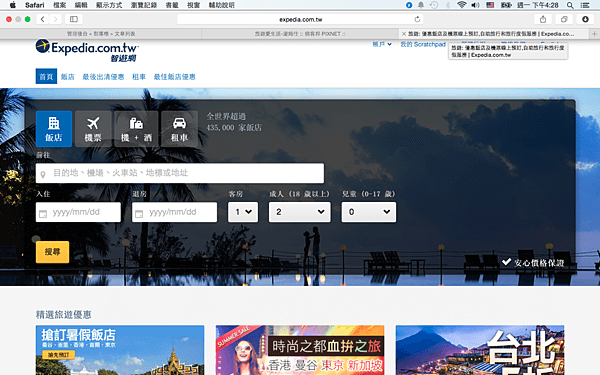
Task: Click the 全世界超過 435,000 家飯店 text
Action: (x=234, y=122)
